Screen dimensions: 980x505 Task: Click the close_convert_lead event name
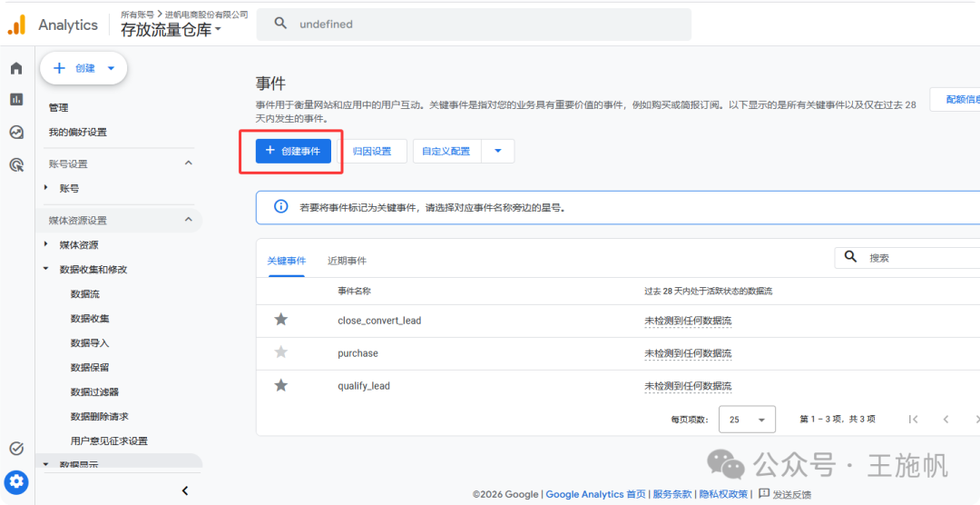379,321
